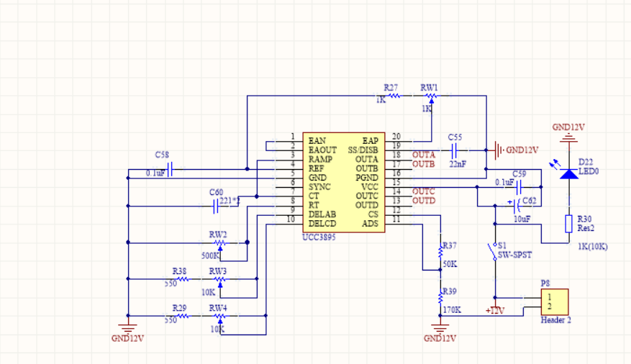Select switch S1 SW-SPST symbol

493,251
